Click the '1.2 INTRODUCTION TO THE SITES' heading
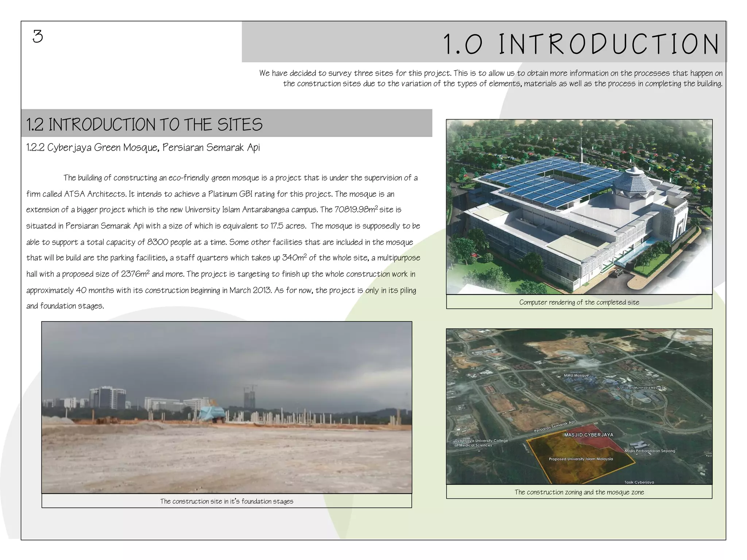Image resolution: width=747 pixels, height=560 pixels. pos(144,124)
